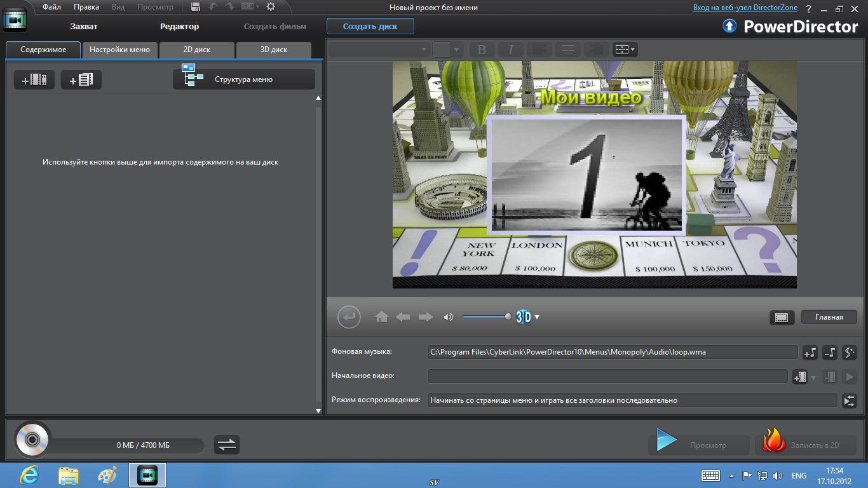Switch to the Захват module
Image resolution: width=868 pixels, height=488 pixels.
(x=84, y=26)
